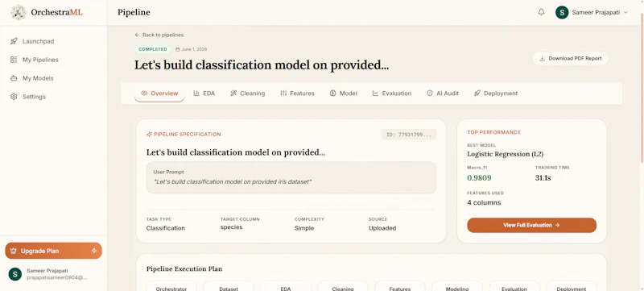Screen dimensions: 644x291
Task: Select the Orchestrator step in execution plan
Action: click(171, 288)
